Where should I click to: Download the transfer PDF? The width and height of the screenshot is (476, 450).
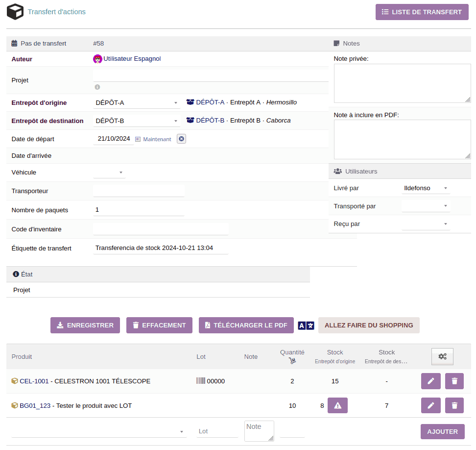point(246,325)
